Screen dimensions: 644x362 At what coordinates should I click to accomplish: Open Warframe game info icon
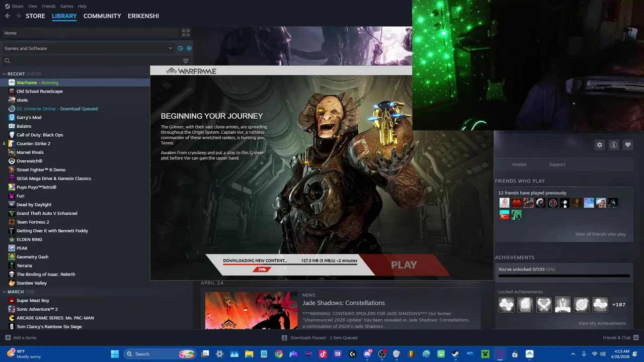click(x=614, y=145)
